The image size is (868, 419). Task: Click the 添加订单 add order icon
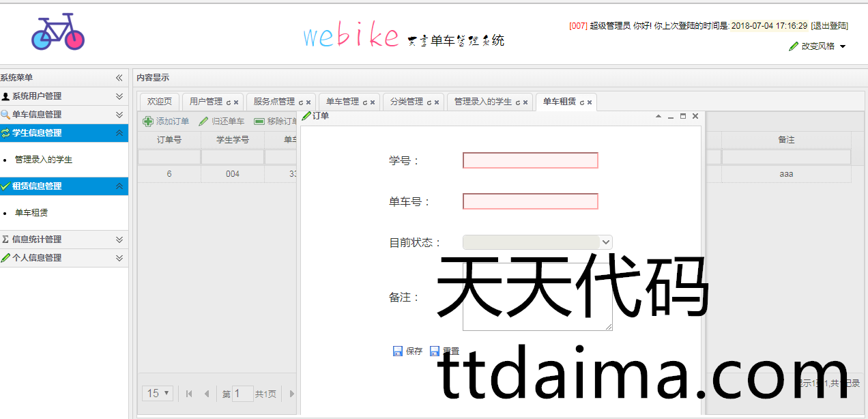click(148, 121)
